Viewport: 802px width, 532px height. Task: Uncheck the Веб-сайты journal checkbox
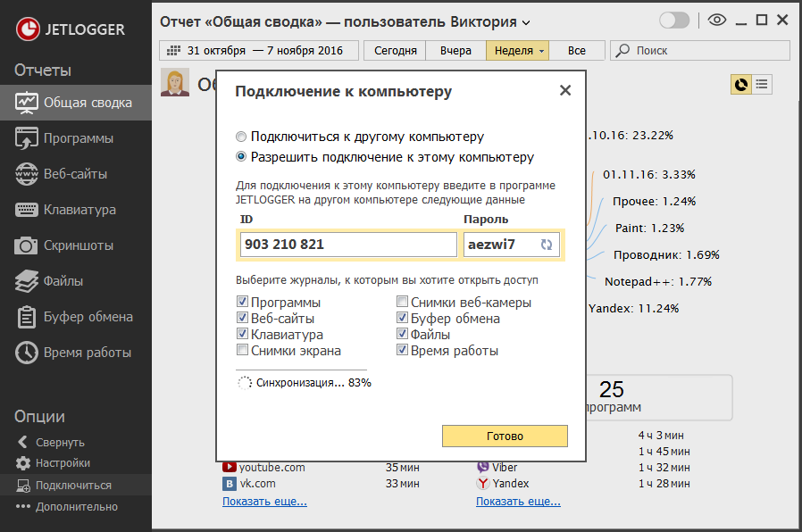242,318
